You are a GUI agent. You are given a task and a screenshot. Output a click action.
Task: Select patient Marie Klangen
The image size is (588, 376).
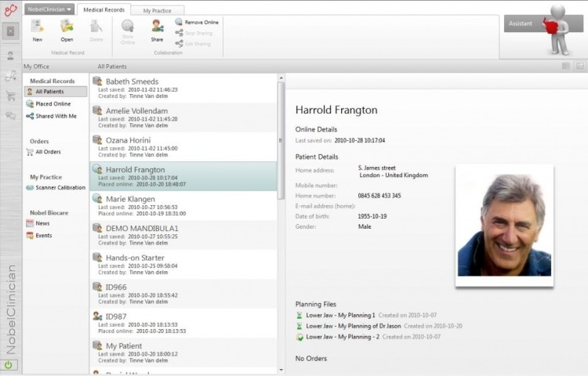[x=183, y=205]
